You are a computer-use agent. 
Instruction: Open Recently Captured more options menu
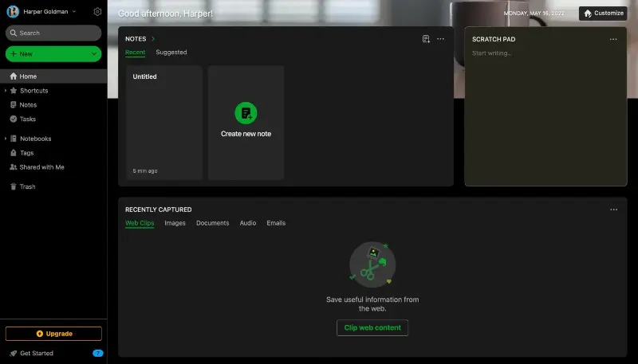coord(613,209)
